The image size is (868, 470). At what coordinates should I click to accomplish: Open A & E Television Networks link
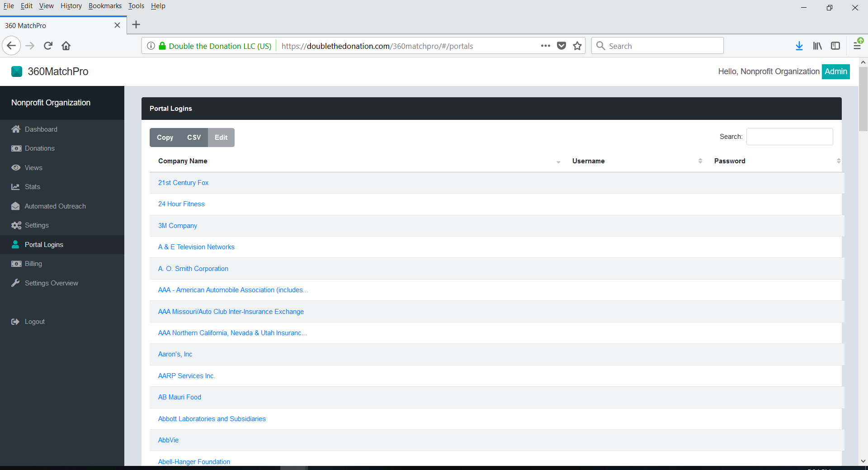pyautogui.click(x=196, y=247)
